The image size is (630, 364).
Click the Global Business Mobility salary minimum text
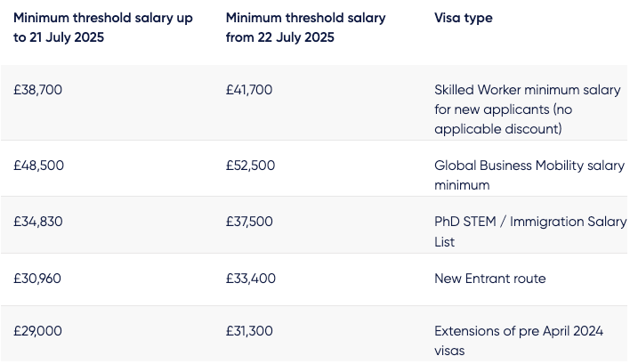tap(529, 175)
